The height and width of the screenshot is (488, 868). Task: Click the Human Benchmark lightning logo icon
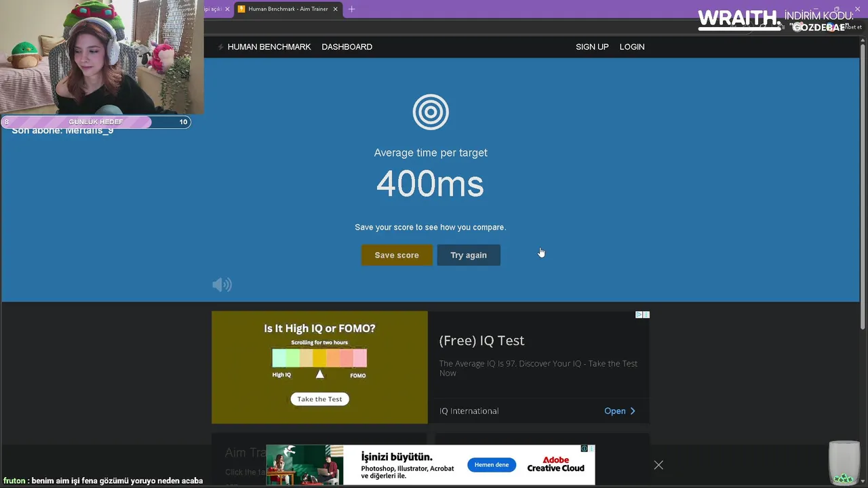pyautogui.click(x=220, y=47)
